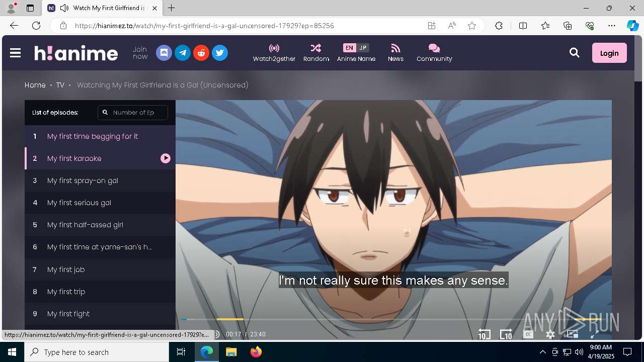Rewind the video 10 seconds
Image resolution: width=644 pixels, height=362 pixels.
pos(484,334)
